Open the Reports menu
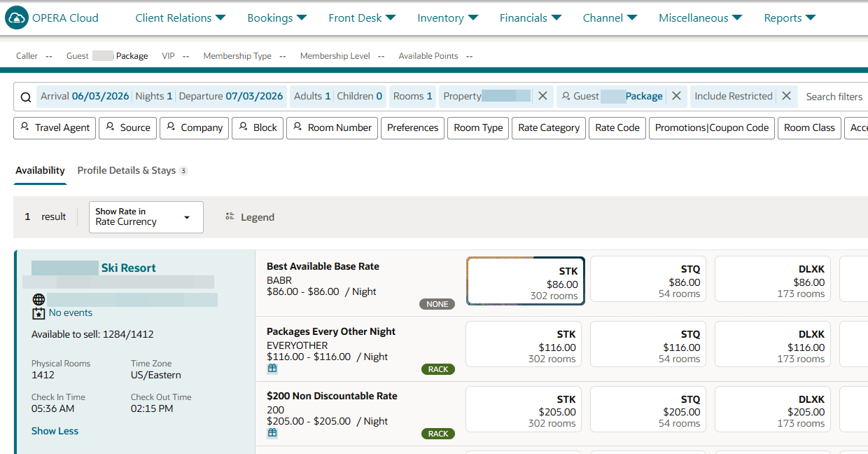Screen dimensions: 868x454 click(790, 18)
